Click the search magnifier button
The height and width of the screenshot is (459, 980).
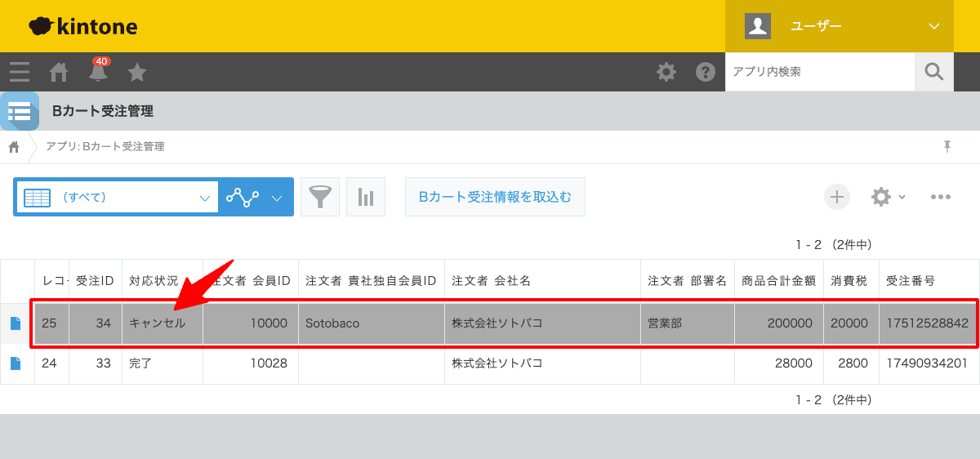pyautogui.click(x=934, y=72)
